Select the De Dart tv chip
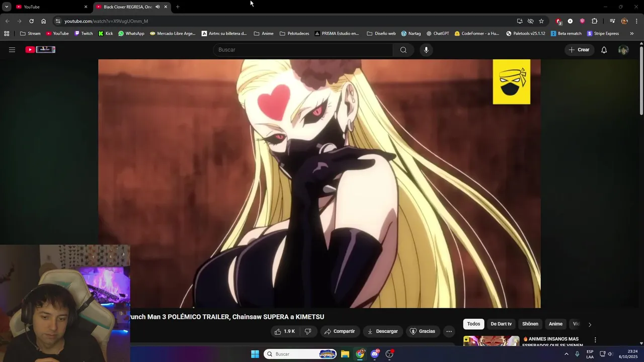Screen dimensions: 644x362 501,324
